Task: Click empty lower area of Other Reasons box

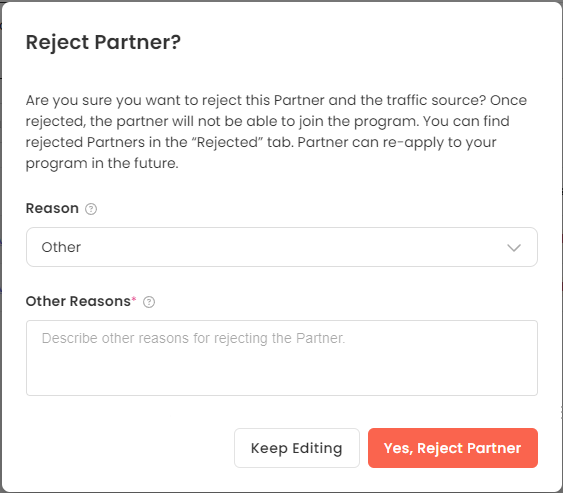Action: tap(282, 375)
